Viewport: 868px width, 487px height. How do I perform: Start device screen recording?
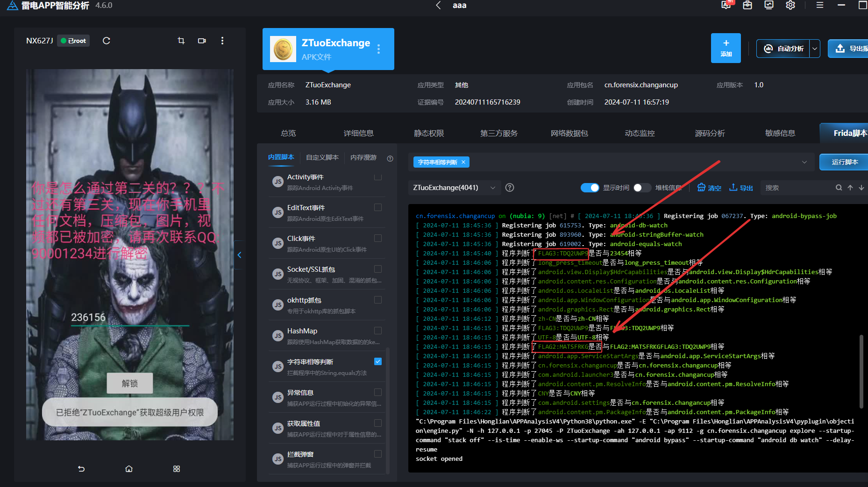202,41
